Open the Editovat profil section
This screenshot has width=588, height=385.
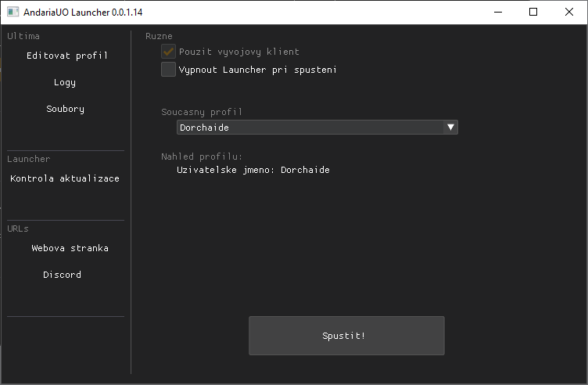[66, 56]
